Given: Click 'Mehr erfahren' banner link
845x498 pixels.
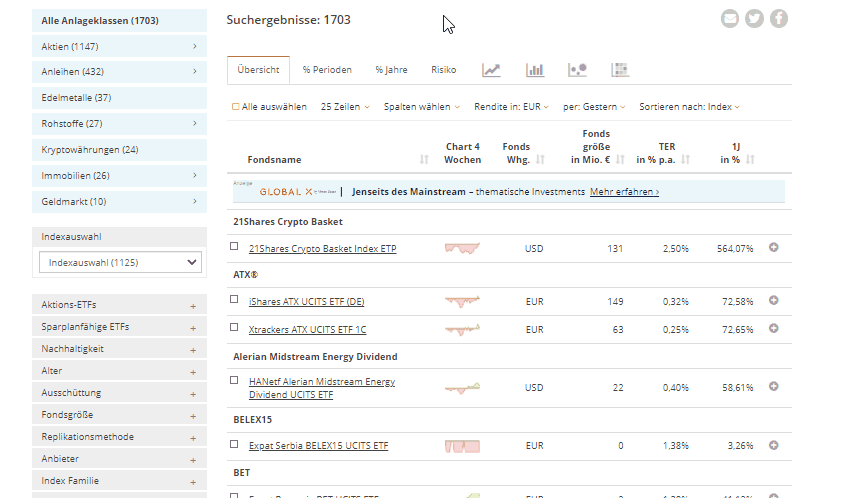Looking at the screenshot, I should point(624,192).
